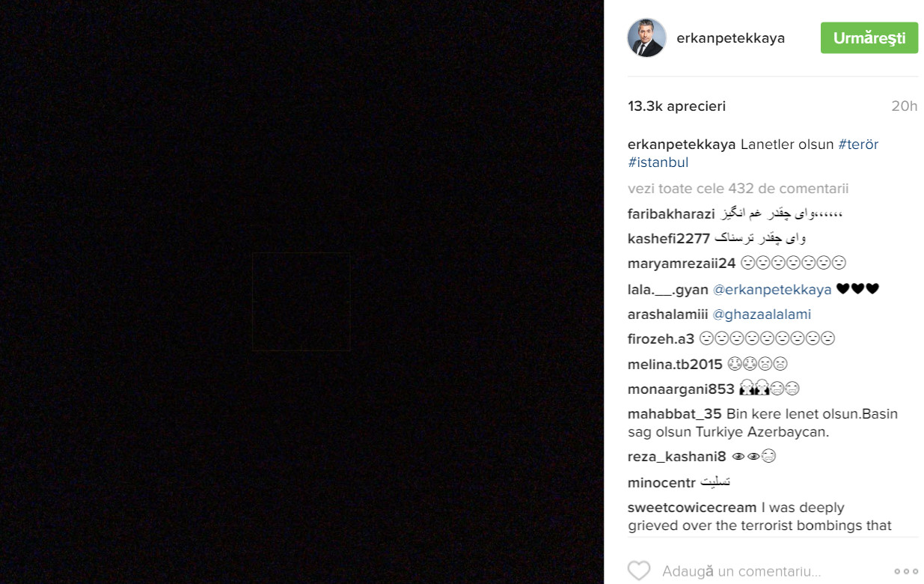Open the three-dots more options menu

[x=906, y=571]
